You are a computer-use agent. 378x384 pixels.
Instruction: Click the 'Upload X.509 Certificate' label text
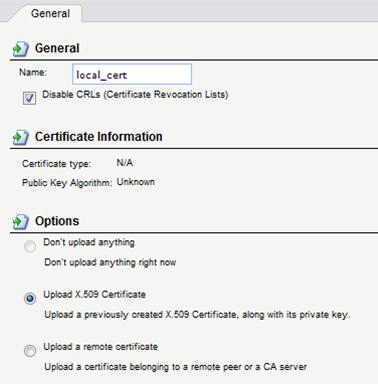[x=95, y=295]
